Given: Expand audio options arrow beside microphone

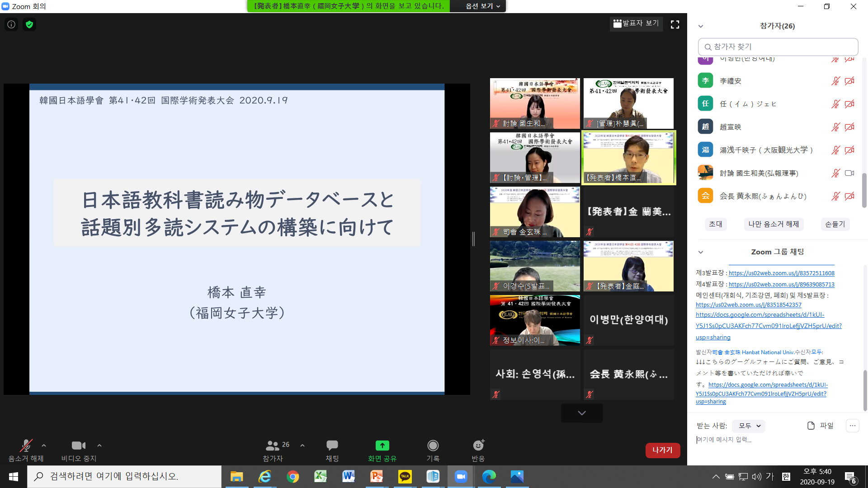Looking at the screenshot, I should [44, 446].
